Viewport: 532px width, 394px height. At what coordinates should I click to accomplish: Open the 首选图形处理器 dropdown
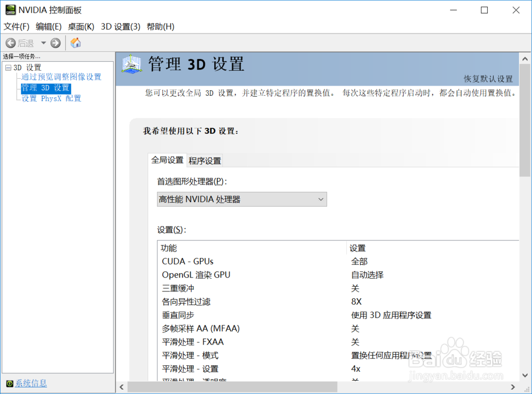[242, 199]
